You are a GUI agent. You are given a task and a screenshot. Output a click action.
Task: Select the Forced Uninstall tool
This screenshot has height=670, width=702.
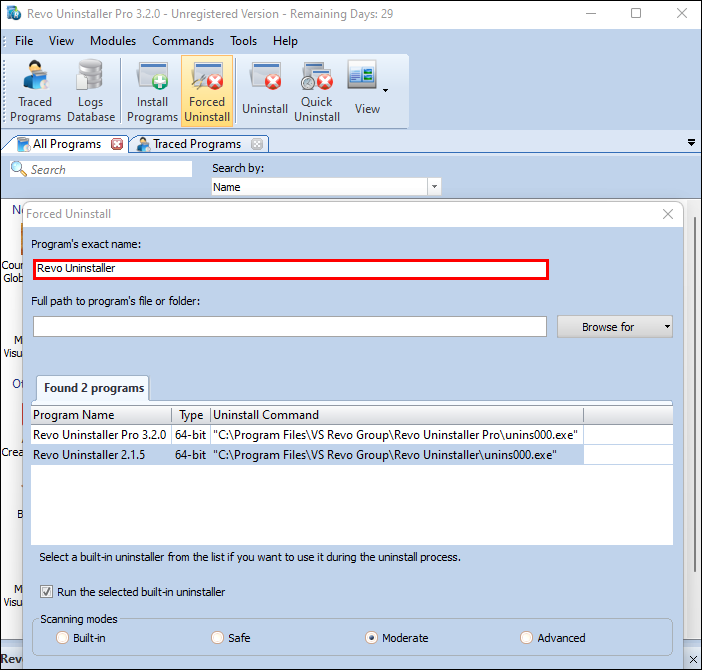coord(207,91)
